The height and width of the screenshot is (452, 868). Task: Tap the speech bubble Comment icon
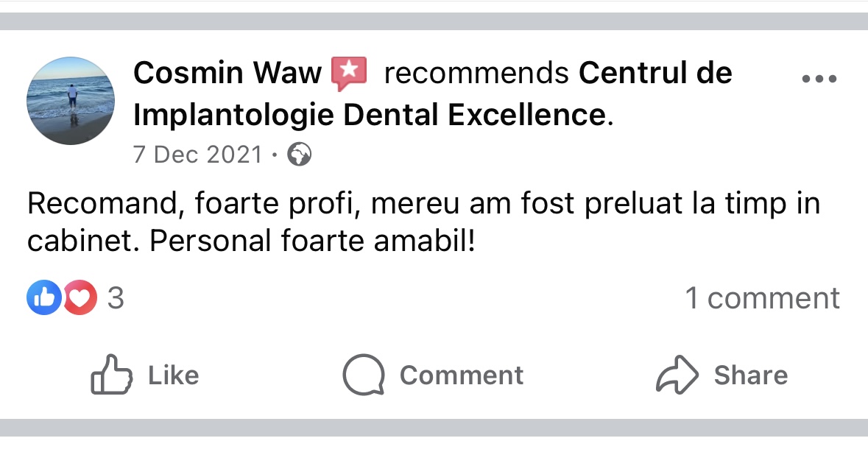point(364,375)
